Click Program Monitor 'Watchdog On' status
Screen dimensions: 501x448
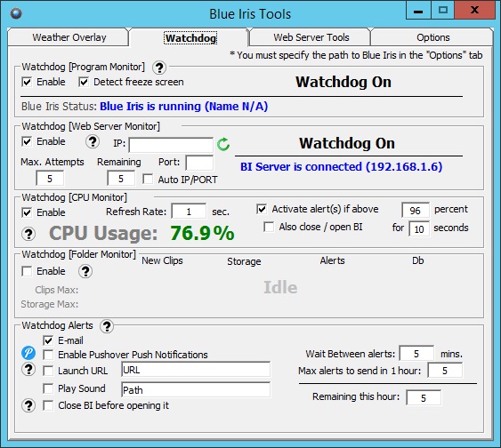pos(343,82)
